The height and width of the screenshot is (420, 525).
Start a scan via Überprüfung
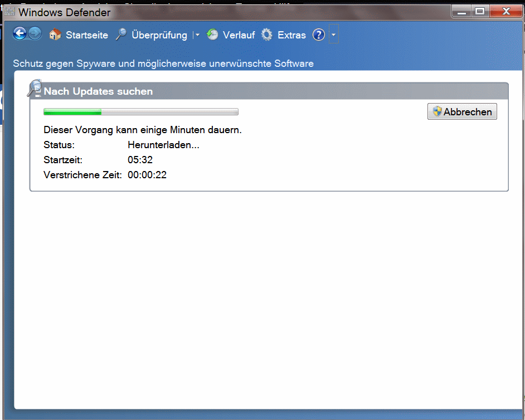pyautogui.click(x=159, y=35)
